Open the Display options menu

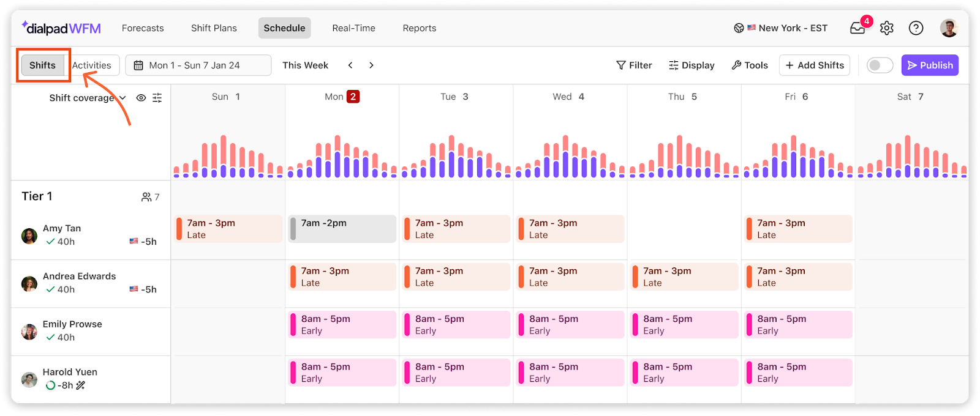click(692, 65)
